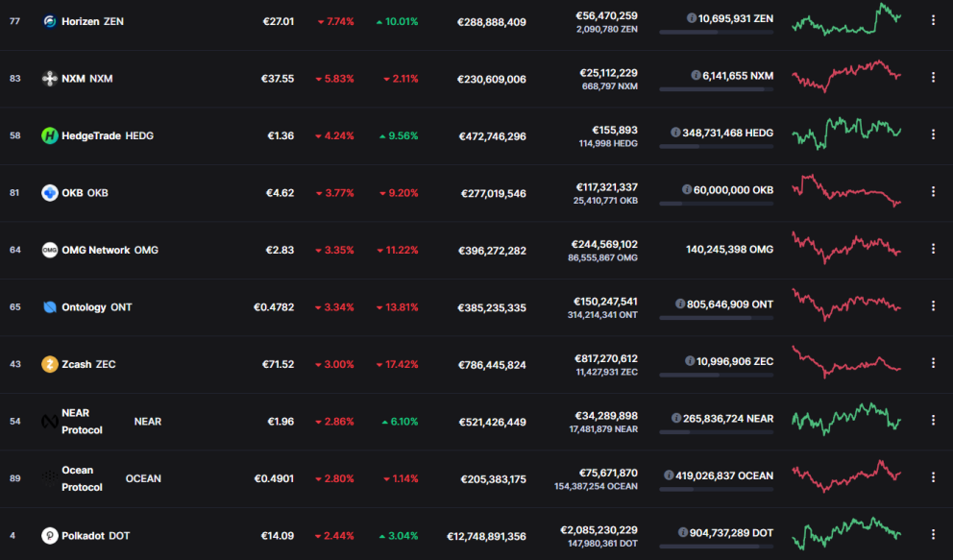Open the Polkadot DOT coin page
The height and width of the screenshot is (560, 953).
pos(95,535)
